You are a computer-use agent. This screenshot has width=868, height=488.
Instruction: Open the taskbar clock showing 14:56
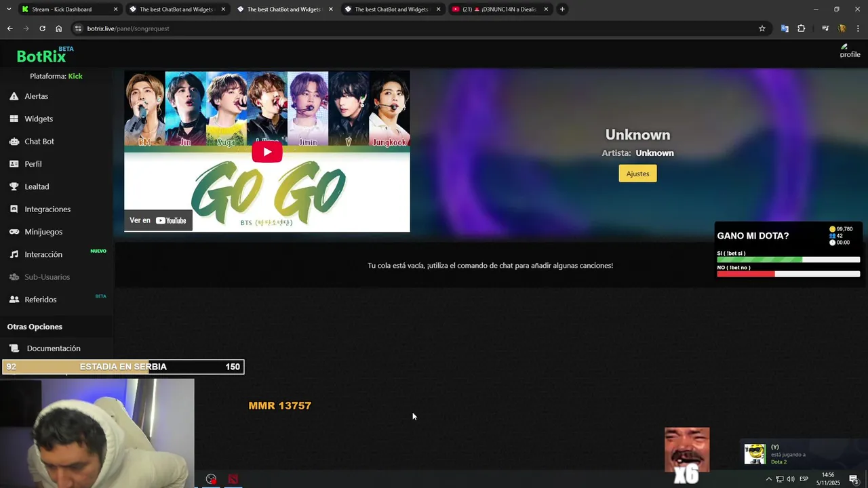click(x=828, y=479)
